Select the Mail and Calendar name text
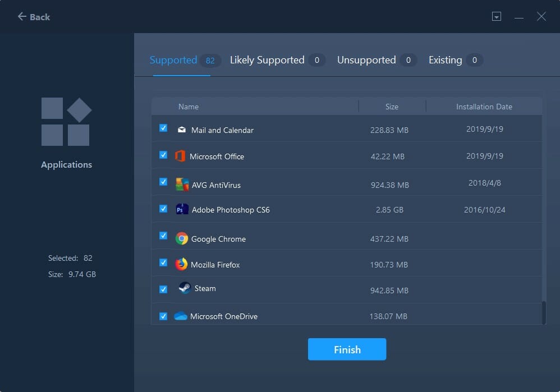Viewport: 560px width, 392px height. tap(222, 130)
